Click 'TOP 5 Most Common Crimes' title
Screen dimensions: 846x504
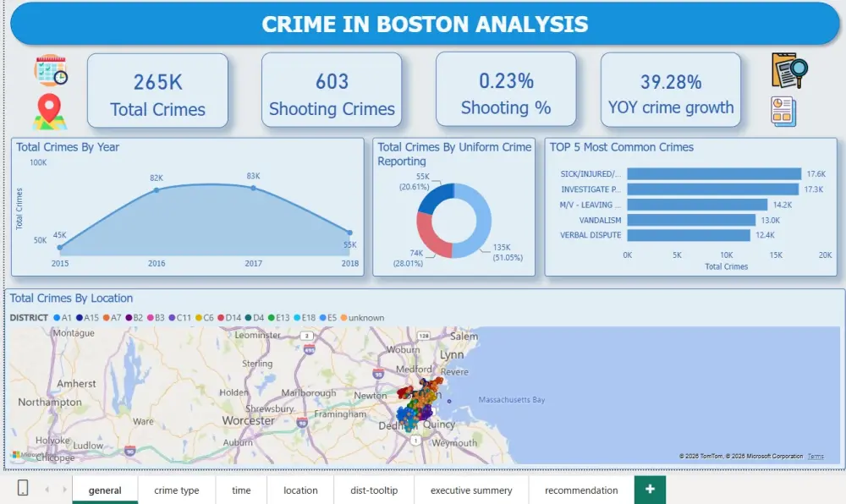[x=622, y=147]
